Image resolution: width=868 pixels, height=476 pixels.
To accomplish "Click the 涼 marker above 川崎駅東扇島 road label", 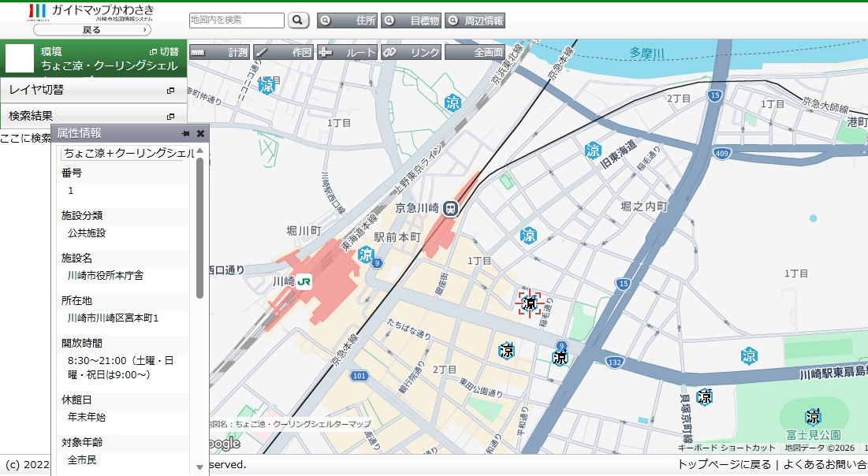I will pyautogui.click(x=749, y=355).
